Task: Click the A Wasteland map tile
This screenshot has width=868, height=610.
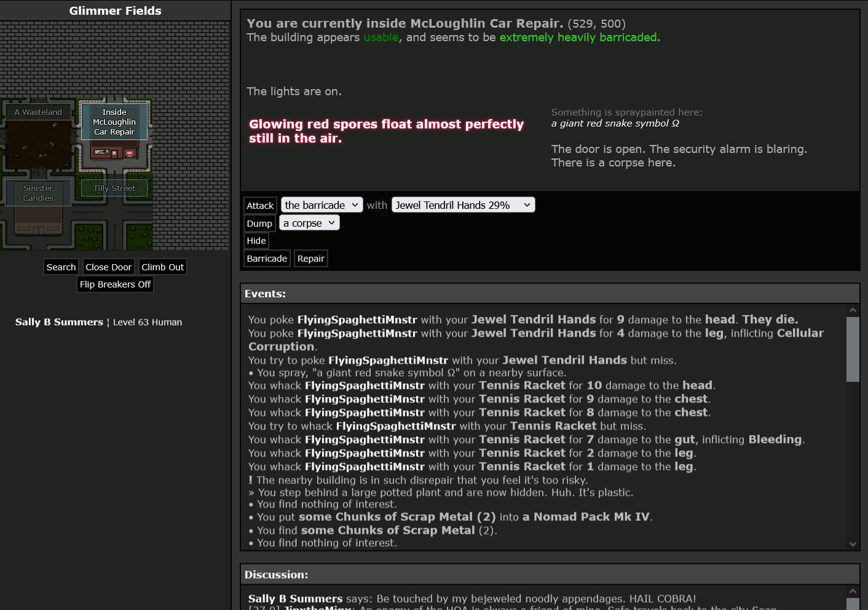Action: pyautogui.click(x=38, y=136)
